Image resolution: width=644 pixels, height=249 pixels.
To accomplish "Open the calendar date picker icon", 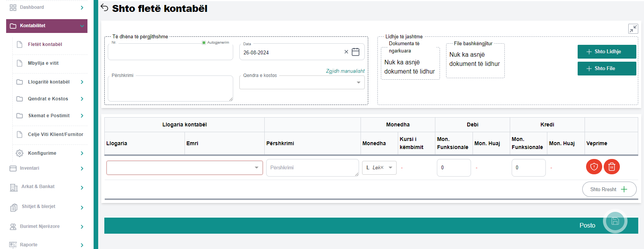I will [x=356, y=52].
